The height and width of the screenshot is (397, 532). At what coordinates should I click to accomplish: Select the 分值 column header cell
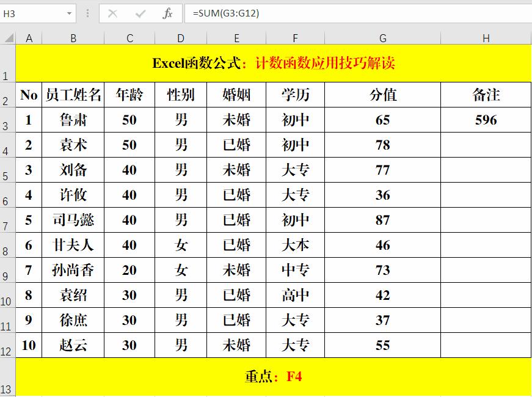pos(382,95)
